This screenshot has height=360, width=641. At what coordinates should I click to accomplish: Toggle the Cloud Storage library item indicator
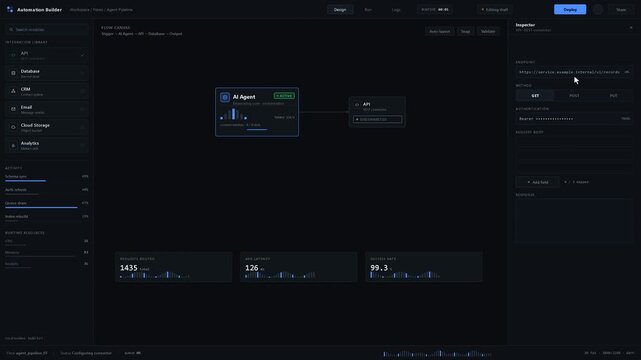(x=83, y=127)
